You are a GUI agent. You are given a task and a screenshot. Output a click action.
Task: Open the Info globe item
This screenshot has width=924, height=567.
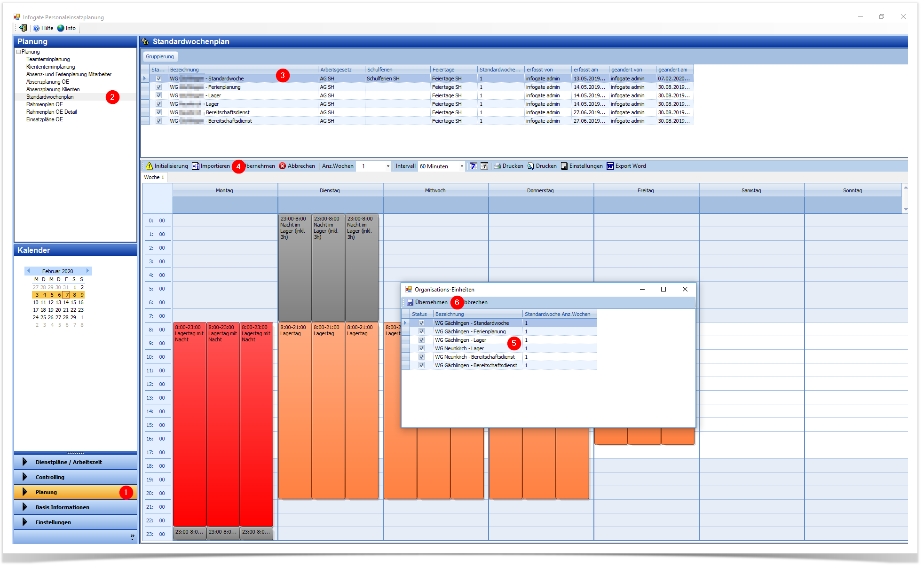click(66, 28)
